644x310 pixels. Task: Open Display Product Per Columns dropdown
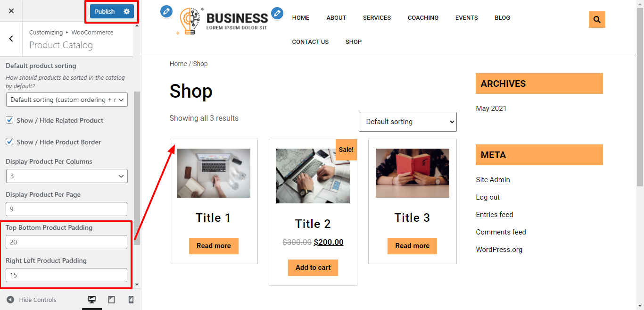pos(67,176)
